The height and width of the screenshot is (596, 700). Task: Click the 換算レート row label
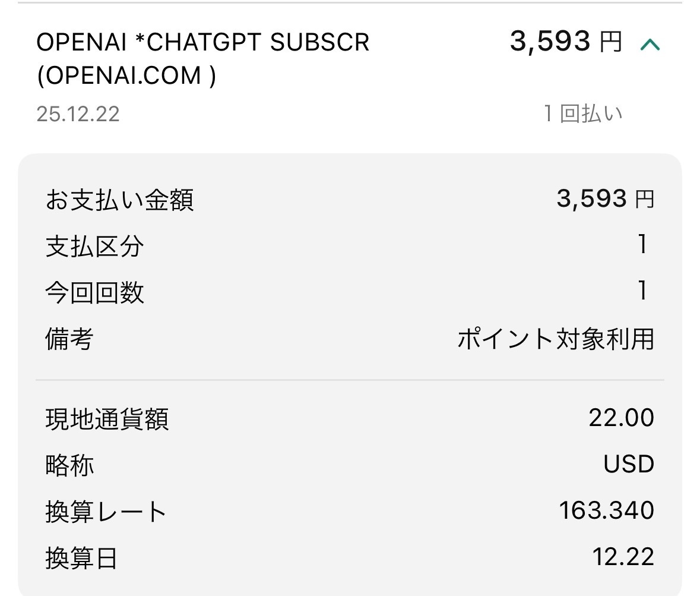tap(106, 512)
